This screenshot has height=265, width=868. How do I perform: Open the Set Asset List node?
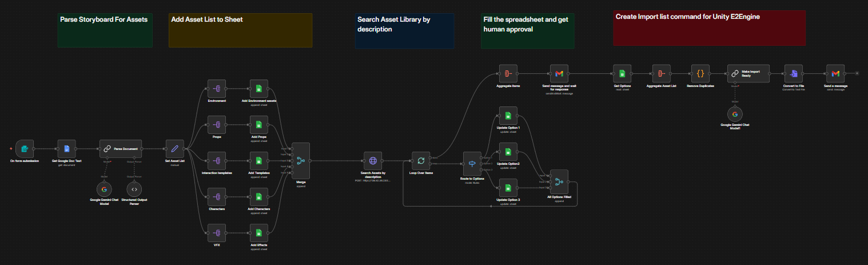pos(175,148)
